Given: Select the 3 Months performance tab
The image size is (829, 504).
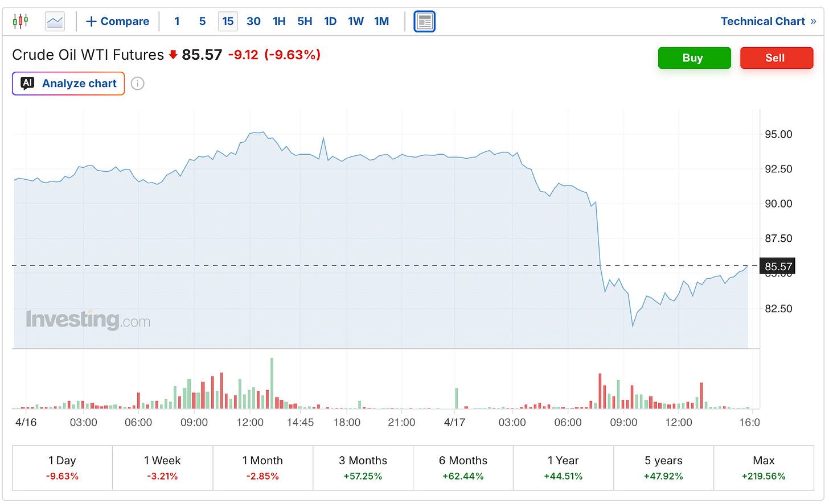Looking at the screenshot, I should click(363, 468).
